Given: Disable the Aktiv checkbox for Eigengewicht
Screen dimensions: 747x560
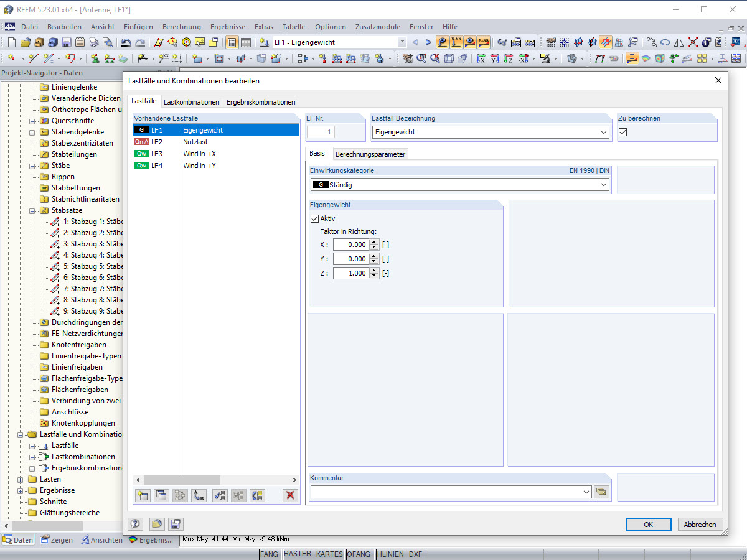Looking at the screenshot, I should pyautogui.click(x=315, y=218).
